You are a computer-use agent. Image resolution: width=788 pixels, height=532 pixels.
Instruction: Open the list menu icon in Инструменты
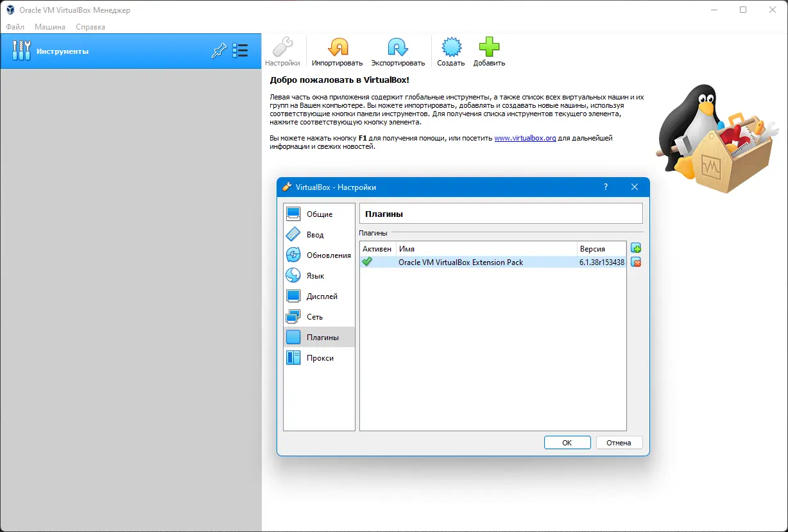[240, 51]
